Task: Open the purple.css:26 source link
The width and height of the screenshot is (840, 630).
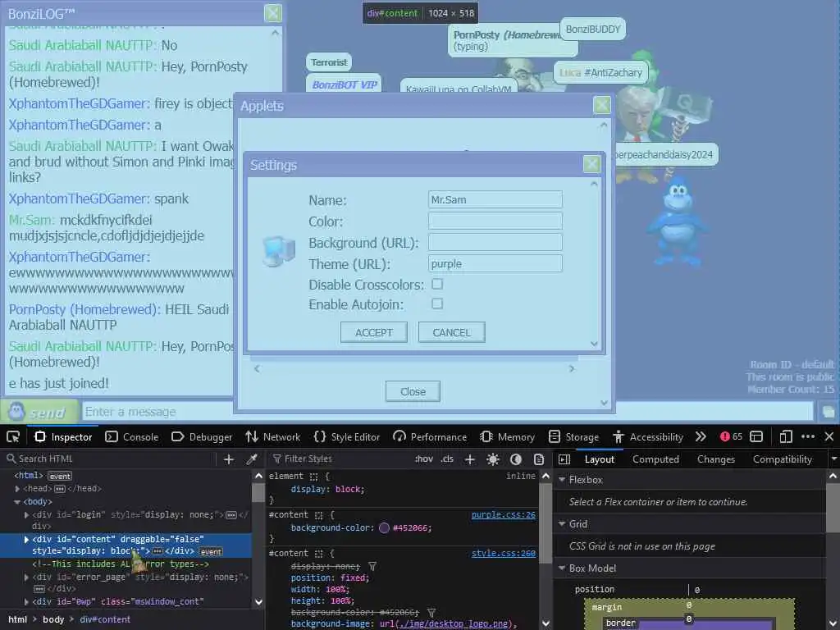Action: click(x=503, y=515)
